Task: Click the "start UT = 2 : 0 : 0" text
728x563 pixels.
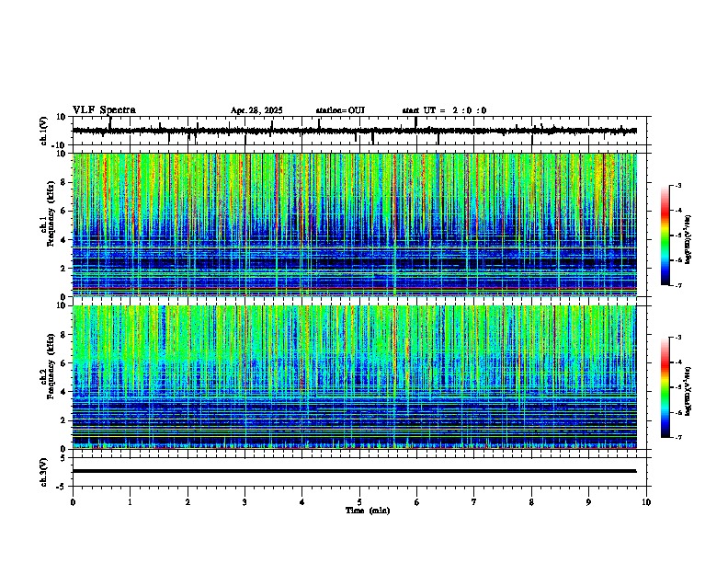Action: [x=444, y=110]
